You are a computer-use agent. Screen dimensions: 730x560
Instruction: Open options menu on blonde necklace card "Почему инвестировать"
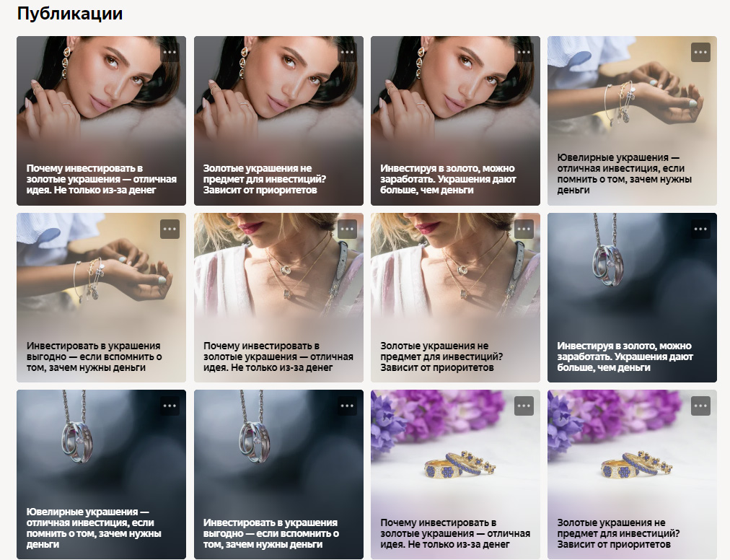click(x=347, y=229)
